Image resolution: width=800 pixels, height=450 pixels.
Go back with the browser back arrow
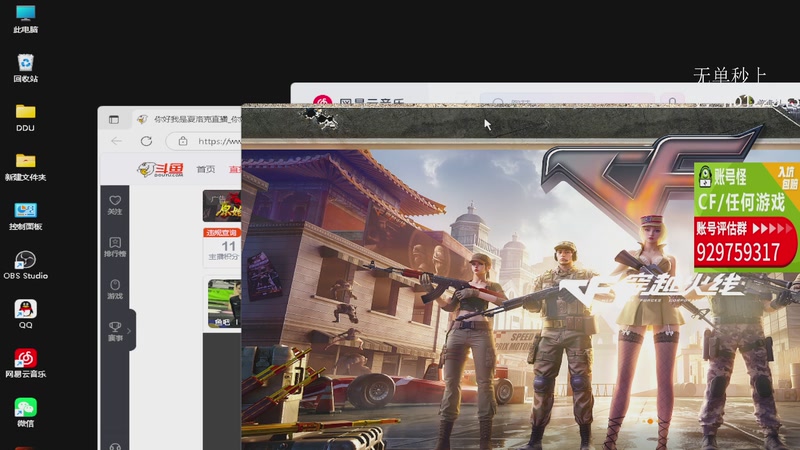coord(116,141)
